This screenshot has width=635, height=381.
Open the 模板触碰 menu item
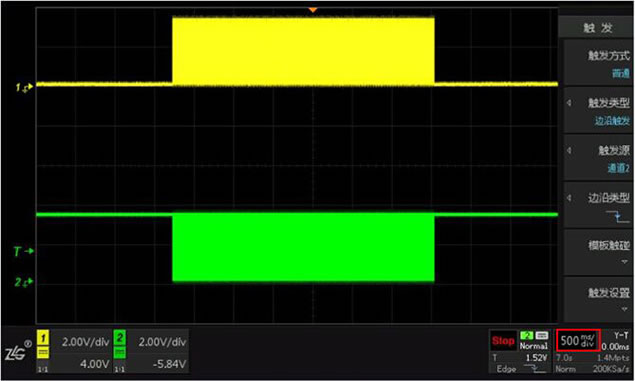tap(598, 252)
